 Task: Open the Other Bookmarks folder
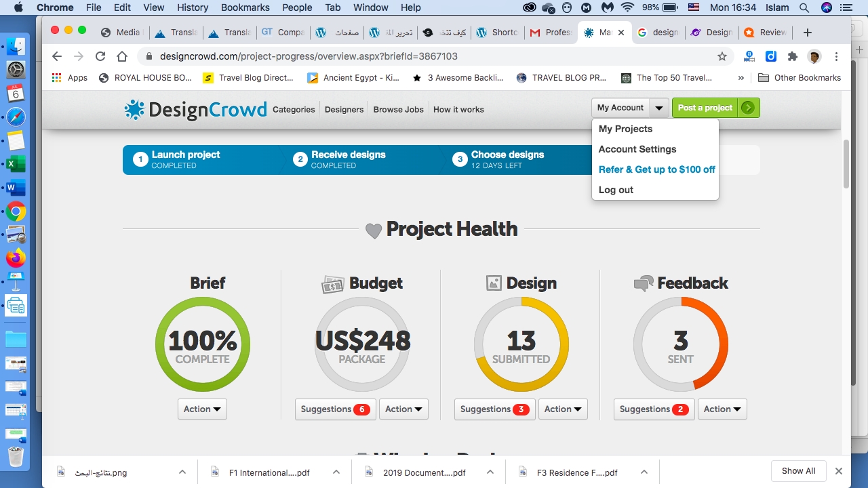coord(799,78)
